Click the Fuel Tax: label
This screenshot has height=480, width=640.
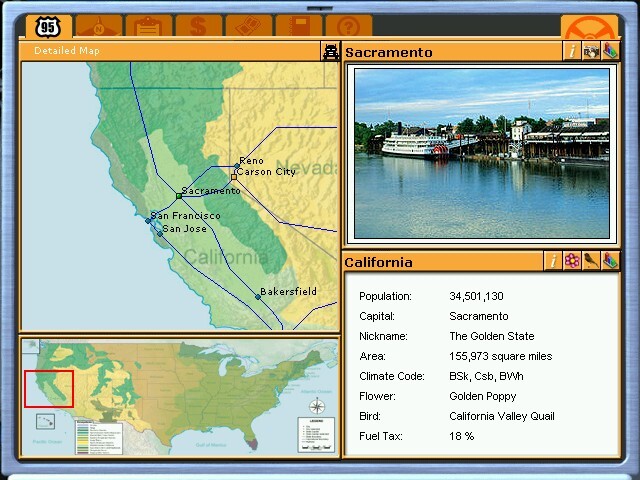click(x=381, y=436)
